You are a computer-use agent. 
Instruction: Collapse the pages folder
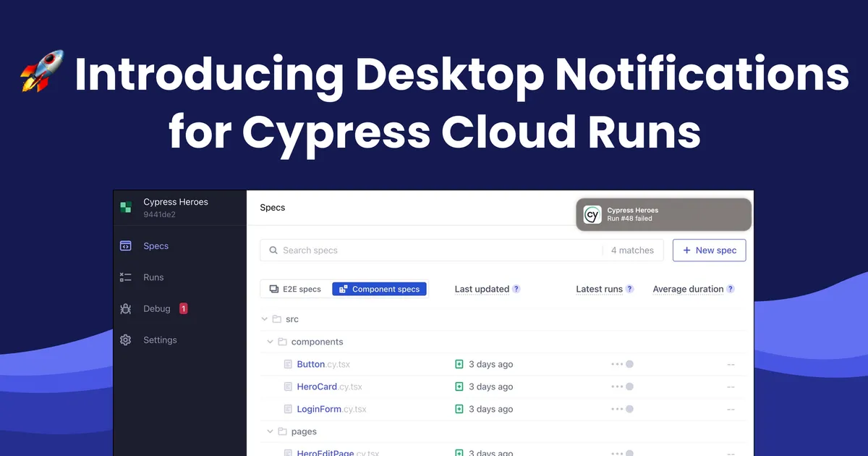(x=271, y=431)
